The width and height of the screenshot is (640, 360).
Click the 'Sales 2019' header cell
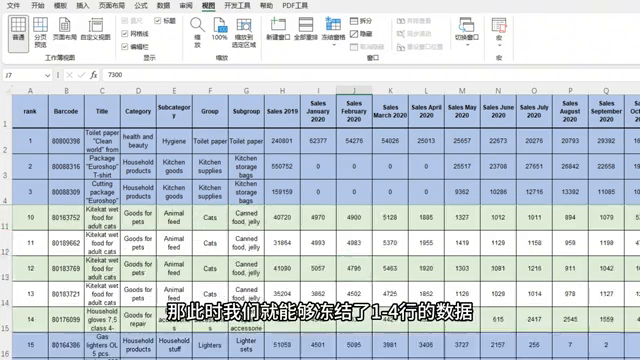(x=282, y=111)
